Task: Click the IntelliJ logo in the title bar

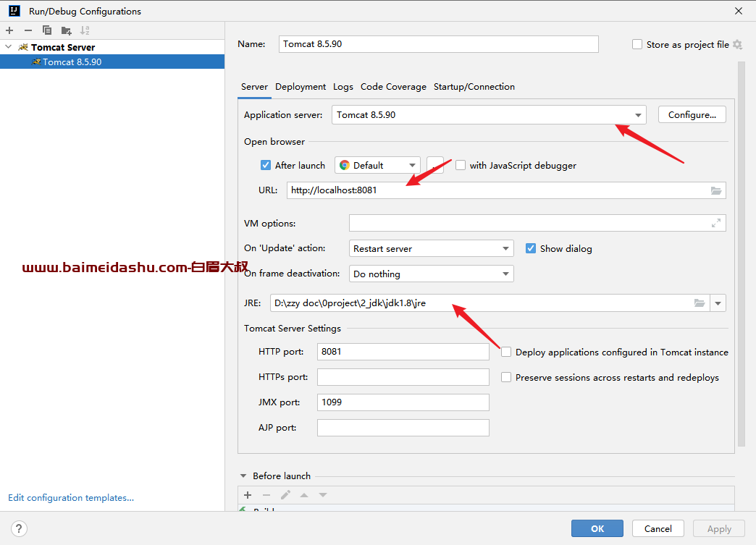Action: [14, 11]
